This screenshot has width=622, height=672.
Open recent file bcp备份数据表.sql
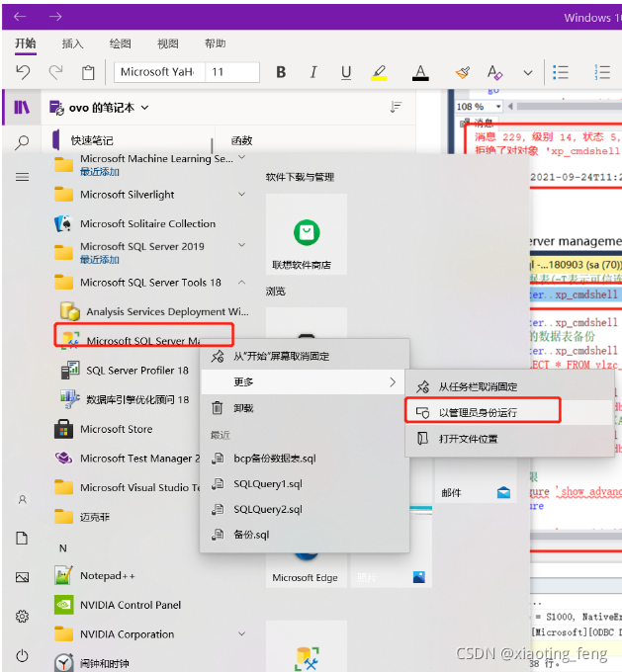305,459
